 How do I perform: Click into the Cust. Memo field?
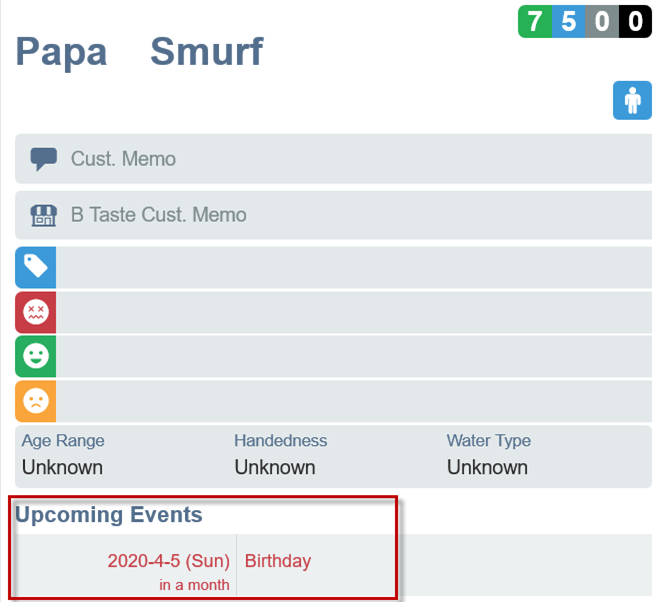(x=334, y=159)
